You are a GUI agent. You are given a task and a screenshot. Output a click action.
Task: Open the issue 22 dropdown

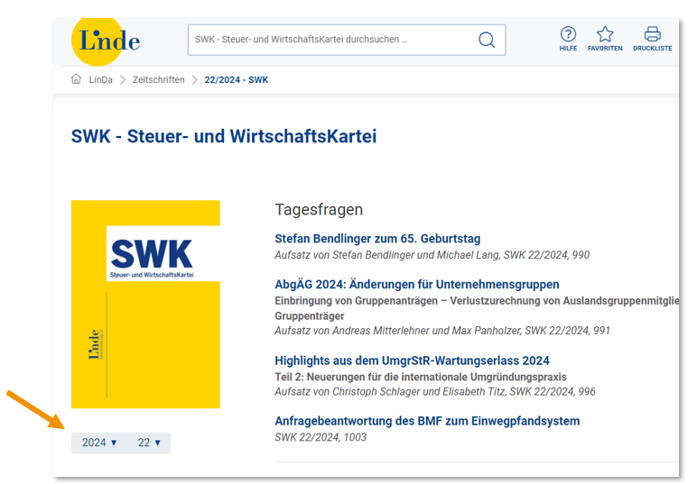point(149,442)
